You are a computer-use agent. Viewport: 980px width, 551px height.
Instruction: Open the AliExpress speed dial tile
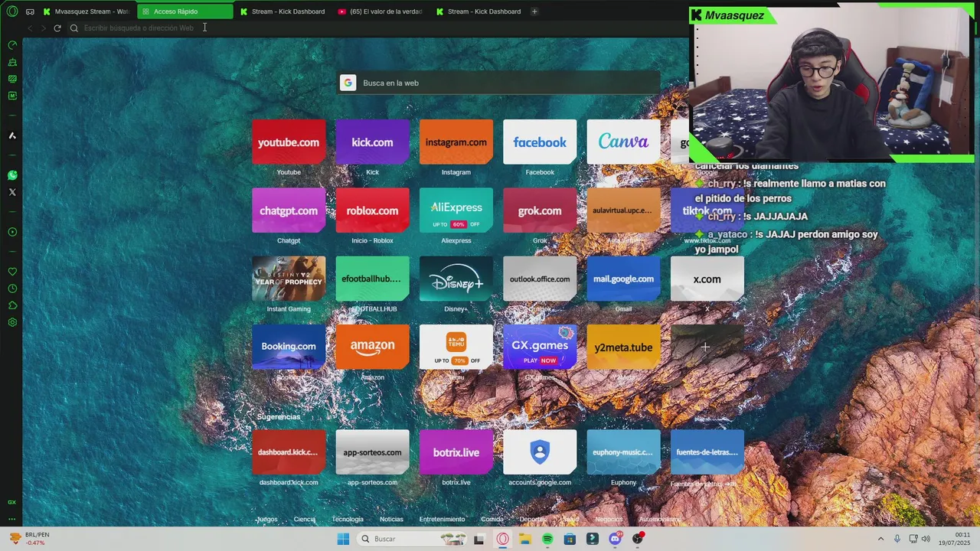coord(456,210)
